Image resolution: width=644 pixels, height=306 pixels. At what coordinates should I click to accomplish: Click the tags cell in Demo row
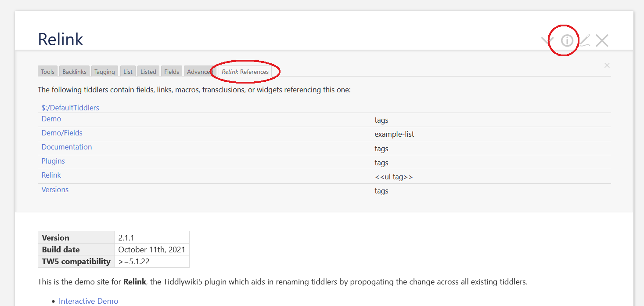point(381,120)
